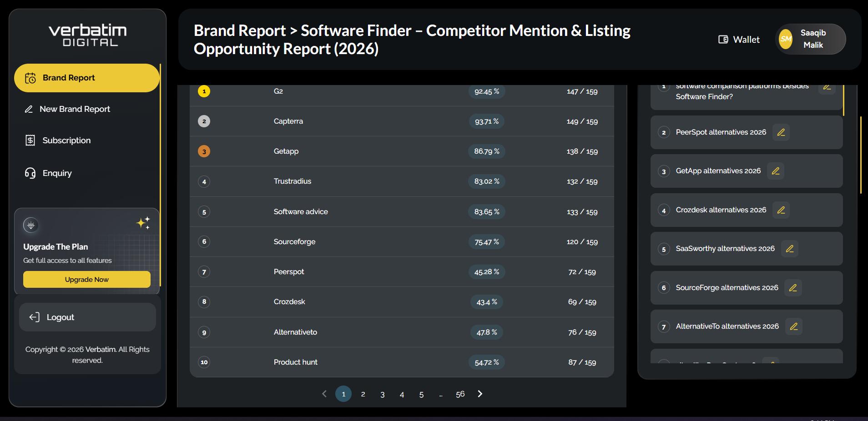Click the 75.47 % percentage badge
This screenshot has height=421, width=868.
click(x=487, y=242)
